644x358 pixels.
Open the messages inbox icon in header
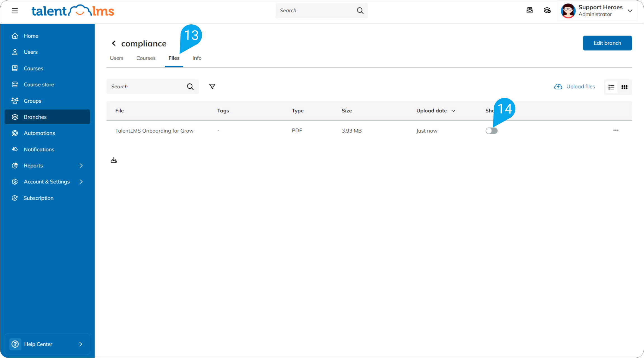coord(530,10)
